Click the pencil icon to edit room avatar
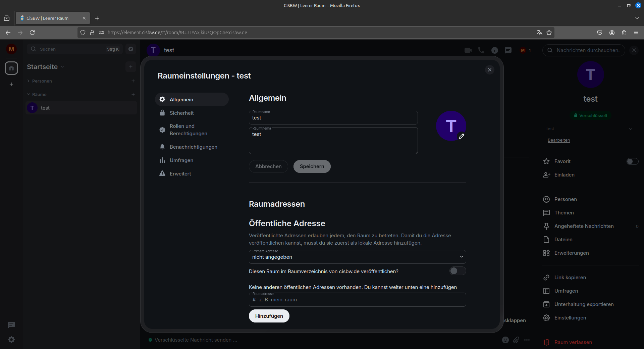 [x=462, y=136]
